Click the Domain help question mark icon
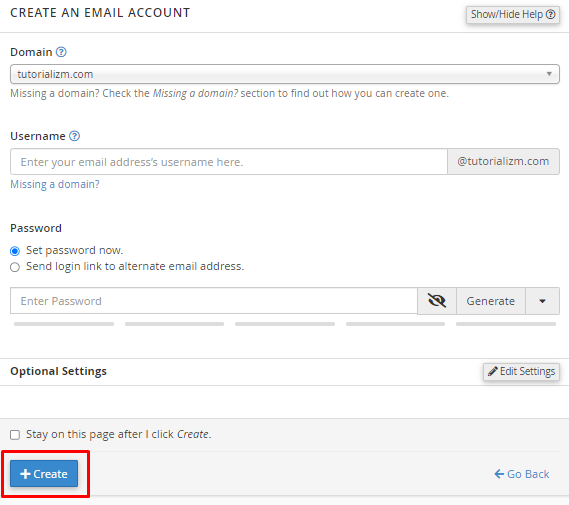This screenshot has width=569, height=505. coord(61,52)
